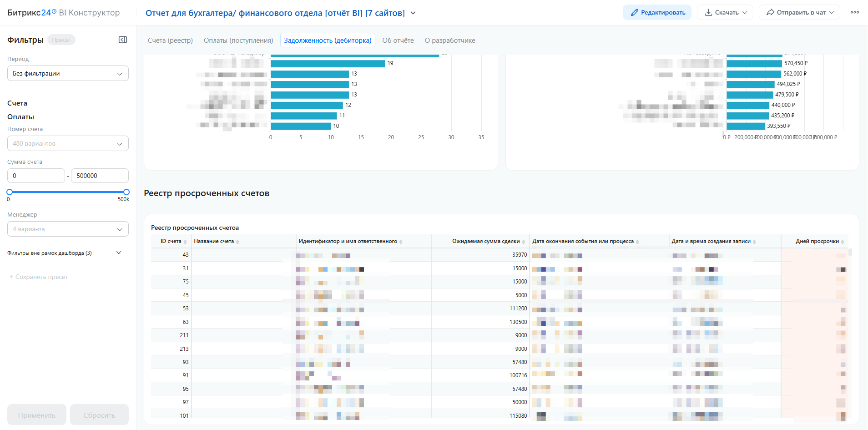Click Сохранить пресет link
Screen dimensions: 868x430
39,277
